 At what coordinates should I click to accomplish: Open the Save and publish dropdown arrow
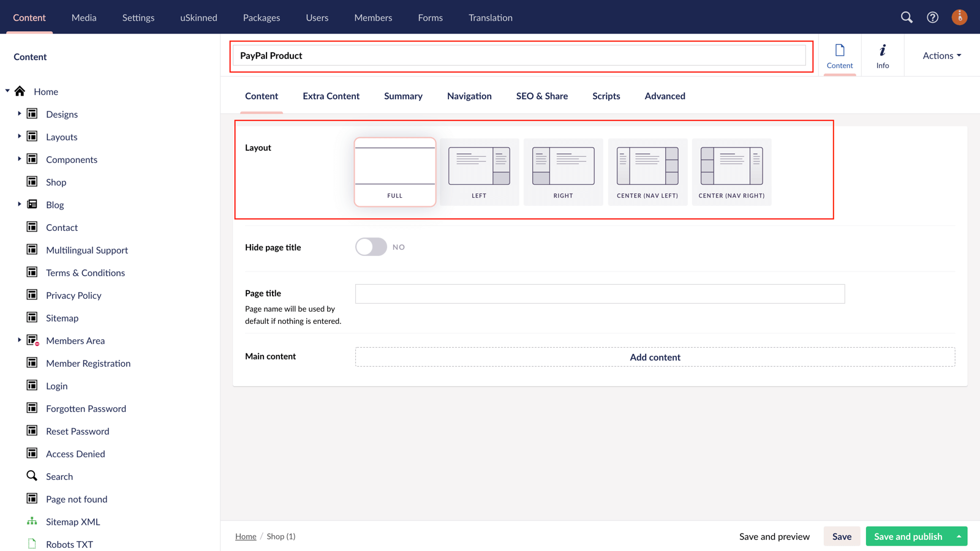tap(959, 536)
